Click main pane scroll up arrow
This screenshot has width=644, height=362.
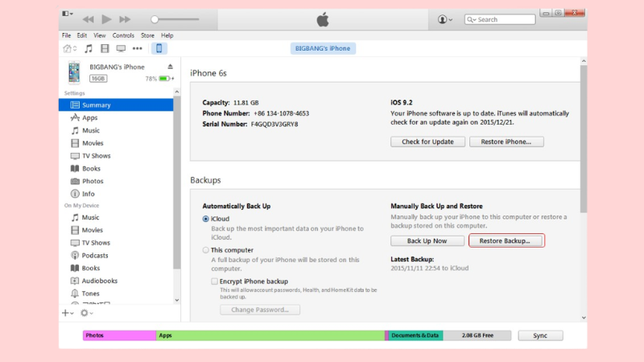click(x=584, y=61)
